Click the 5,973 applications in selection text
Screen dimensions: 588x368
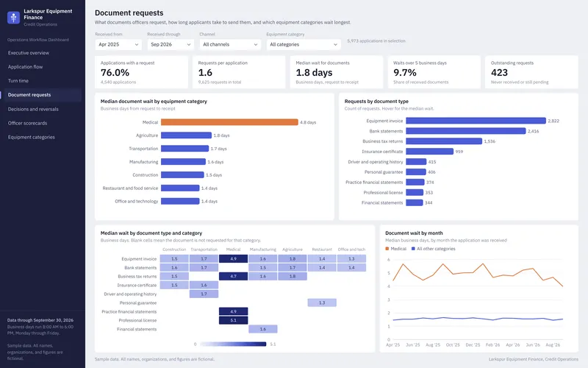pyautogui.click(x=376, y=41)
